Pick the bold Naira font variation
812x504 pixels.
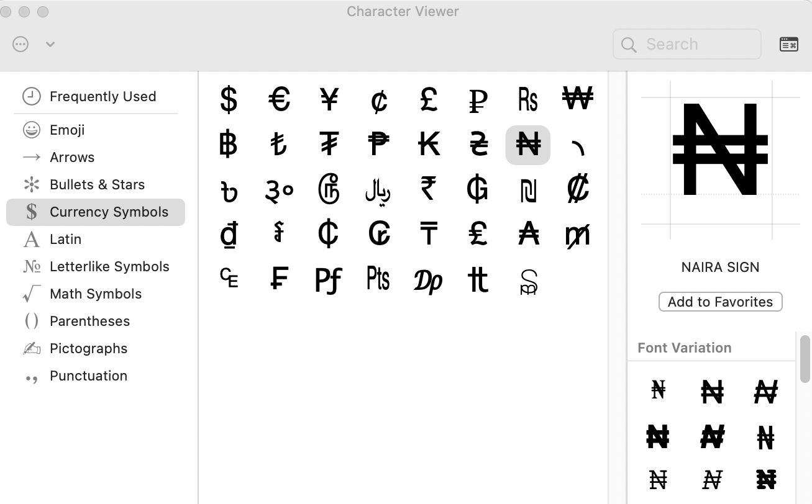coord(658,437)
